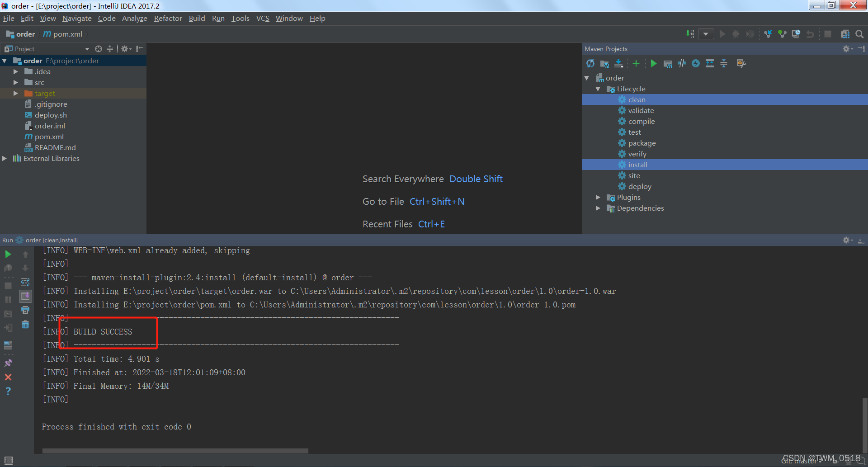Open the File menu
This screenshot has width=868, height=467.
(x=9, y=19)
